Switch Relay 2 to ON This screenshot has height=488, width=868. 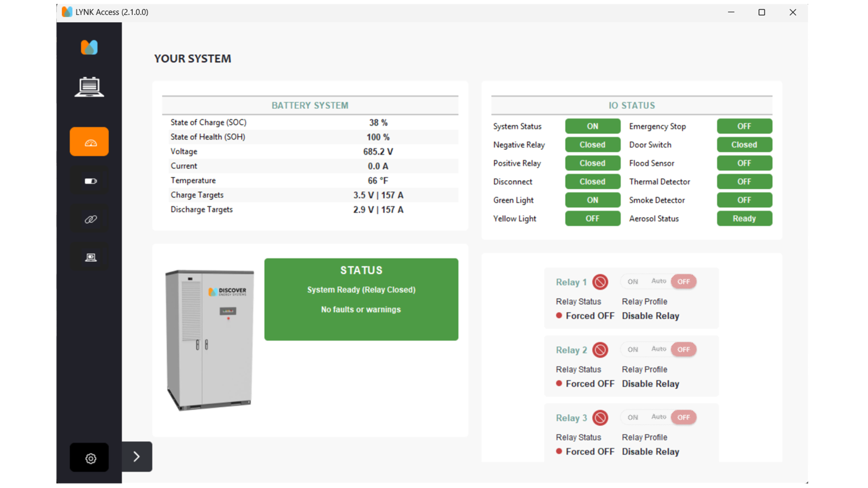633,349
